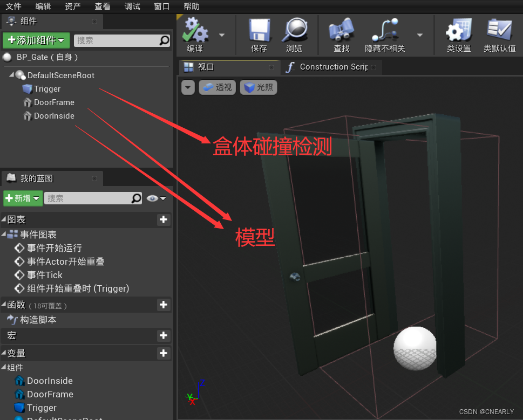Close the Construction Script tab

[x=373, y=67]
